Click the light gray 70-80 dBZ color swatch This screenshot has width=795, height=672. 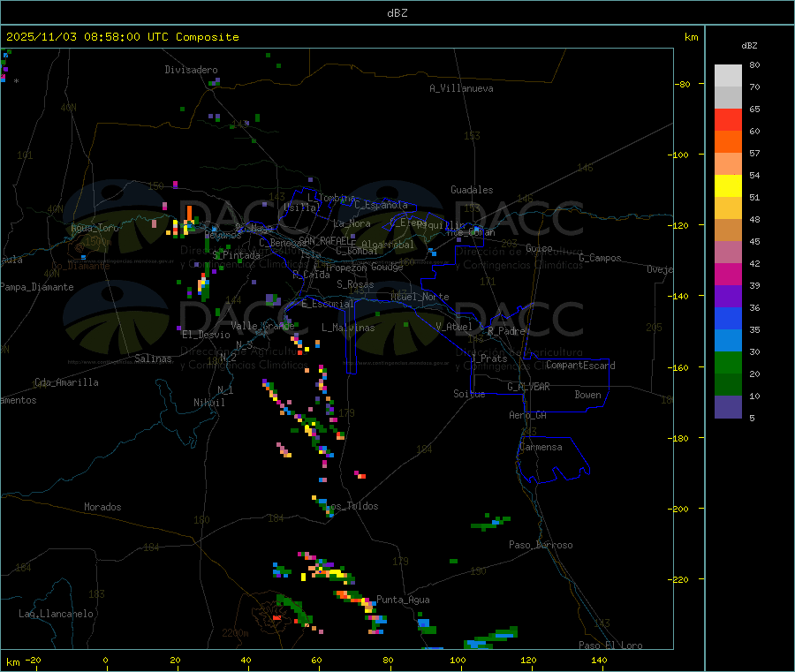coord(728,76)
